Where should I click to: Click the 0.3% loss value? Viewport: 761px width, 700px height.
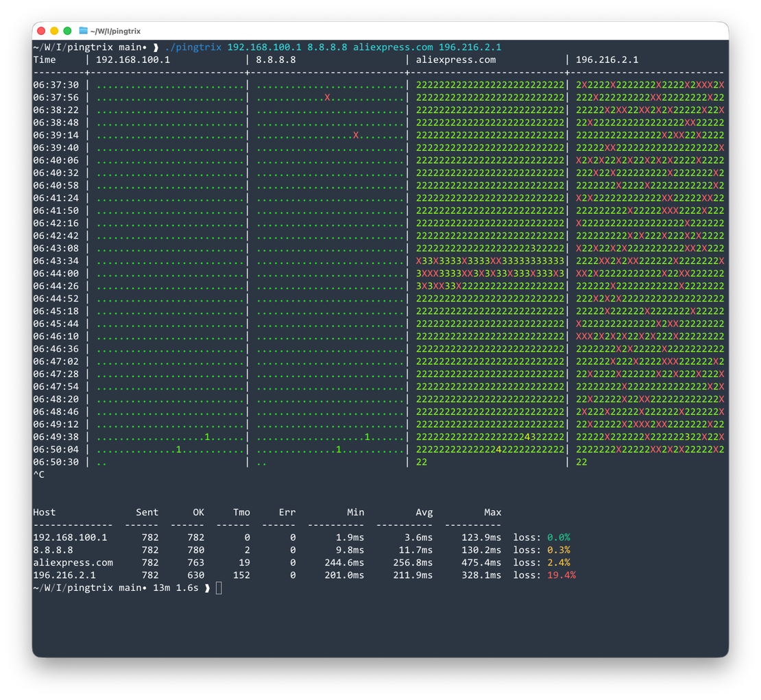[x=559, y=550]
